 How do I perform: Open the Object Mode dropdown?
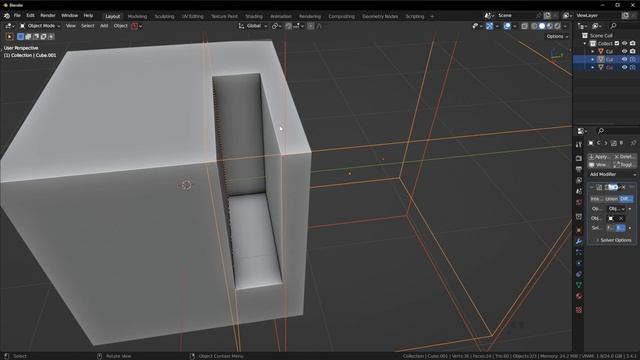point(40,26)
